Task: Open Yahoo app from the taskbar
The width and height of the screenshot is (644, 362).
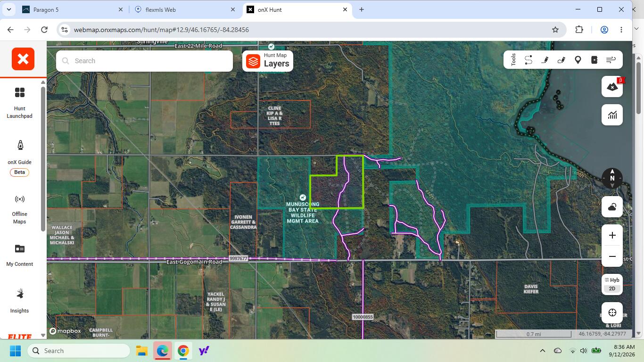Action: click(x=204, y=351)
